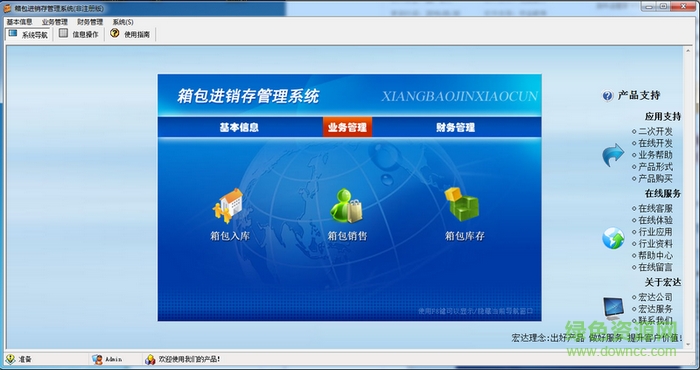Open the 财务管理 menu in menu bar
Image resolution: width=700 pixels, height=370 pixels.
click(90, 22)
